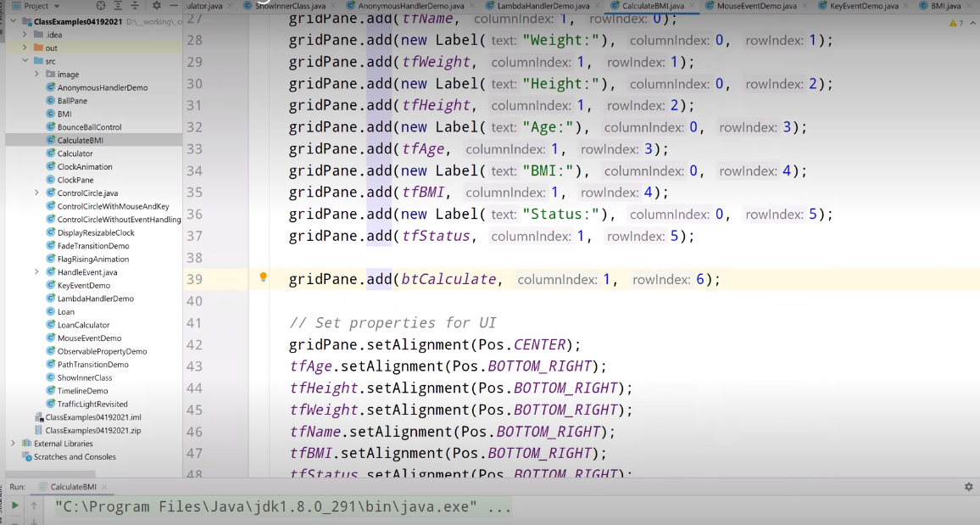Click the gear icon in the Run toolbar
980x525 pixels.
(967, 486)
